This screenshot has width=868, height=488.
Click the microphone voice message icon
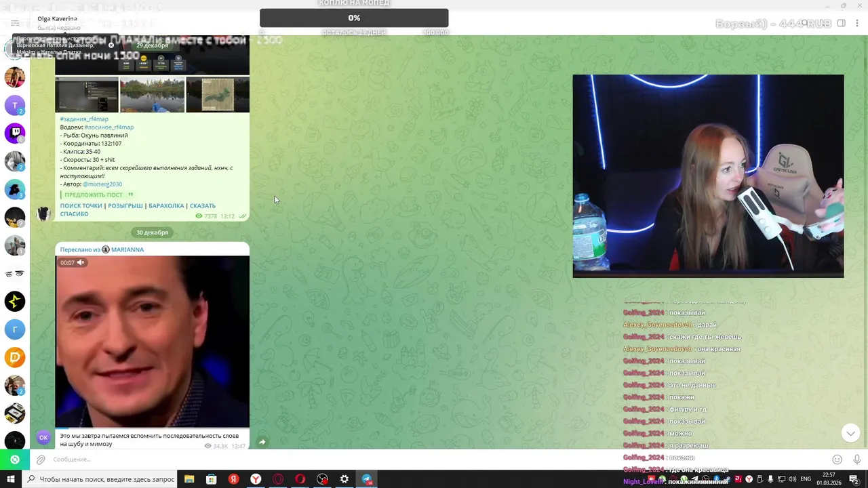pos(857,460)
